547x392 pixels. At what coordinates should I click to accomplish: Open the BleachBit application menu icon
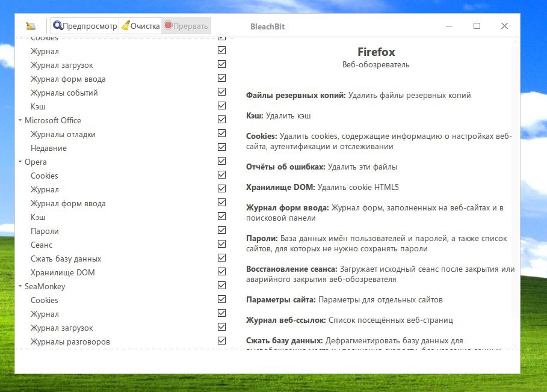31,26
